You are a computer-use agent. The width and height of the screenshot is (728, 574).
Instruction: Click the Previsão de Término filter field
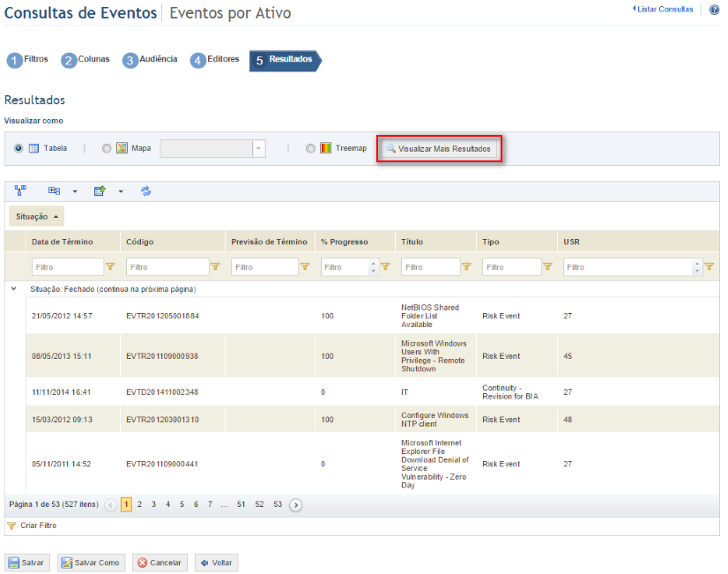[x=264, y=267]
